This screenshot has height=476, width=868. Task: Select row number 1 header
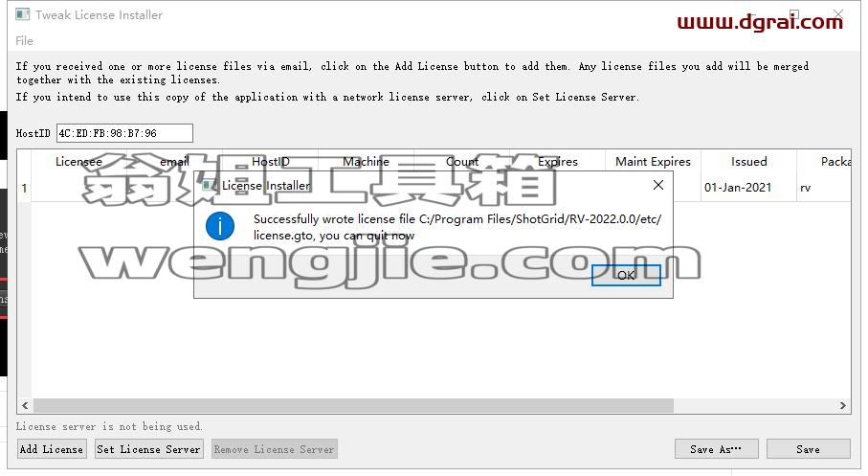click(24, 188)
